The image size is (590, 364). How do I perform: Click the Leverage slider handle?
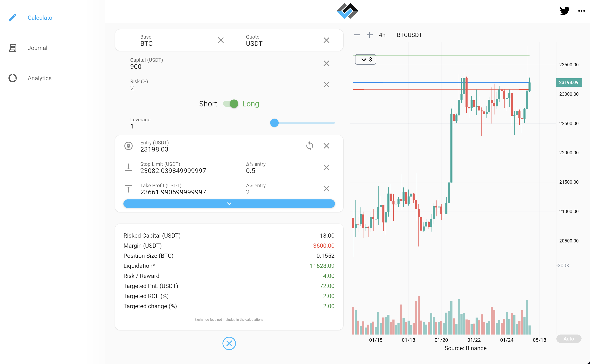(274, 123)
